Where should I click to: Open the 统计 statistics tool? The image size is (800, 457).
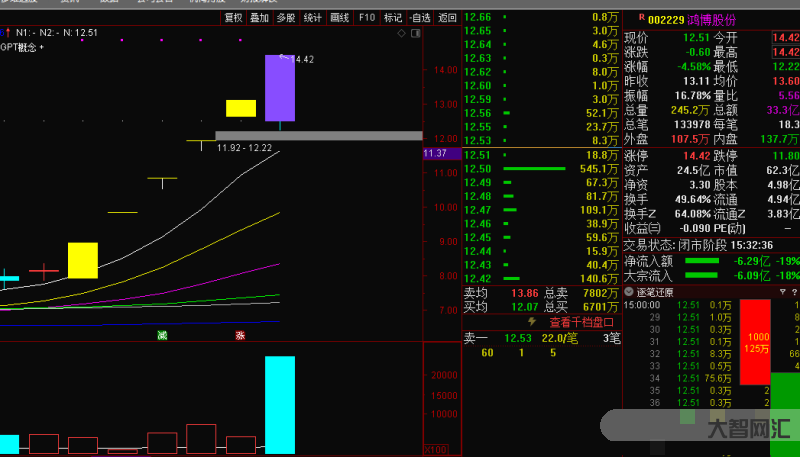pos(313,18)
